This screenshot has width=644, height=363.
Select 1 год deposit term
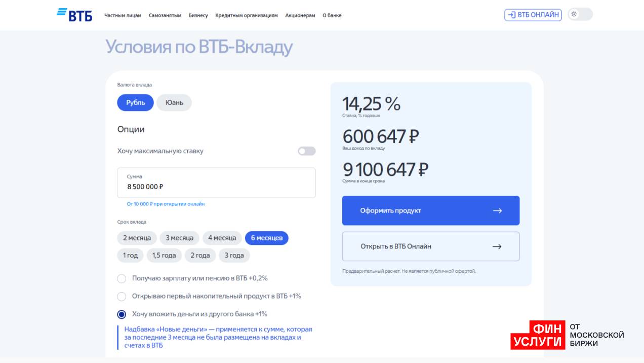[x=130, y=256]
